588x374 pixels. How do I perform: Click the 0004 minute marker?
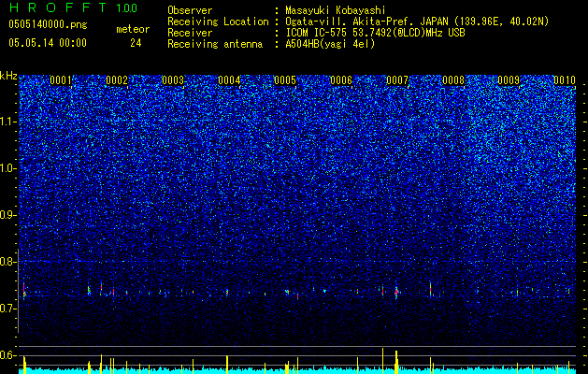point(229,80)
